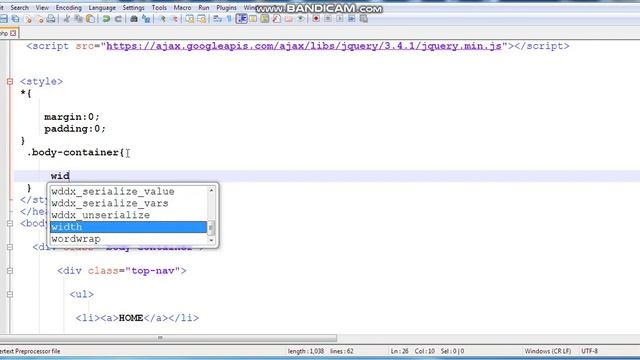Collapse the <style> block fold marker

pyautogui.click(x=10, y=82)
